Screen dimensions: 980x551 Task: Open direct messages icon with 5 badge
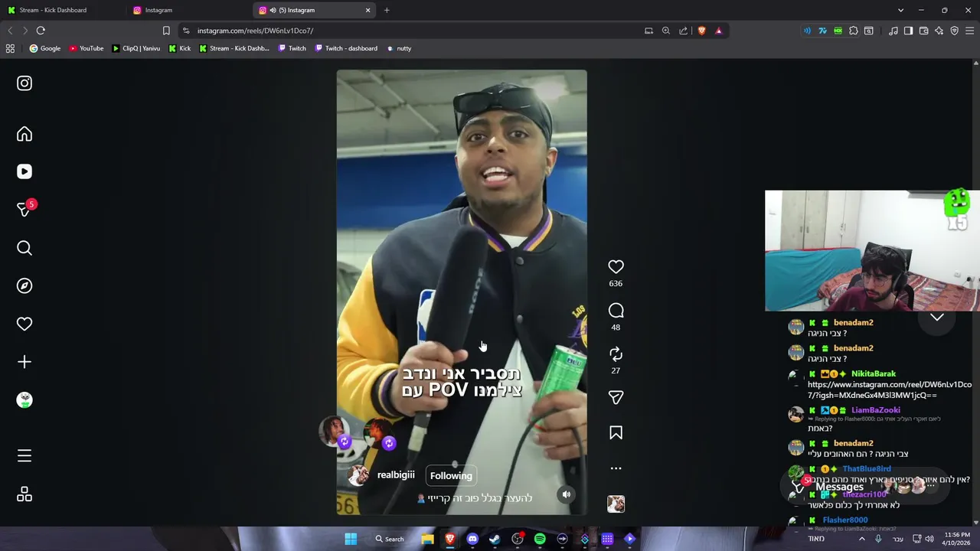click(24, 209)
